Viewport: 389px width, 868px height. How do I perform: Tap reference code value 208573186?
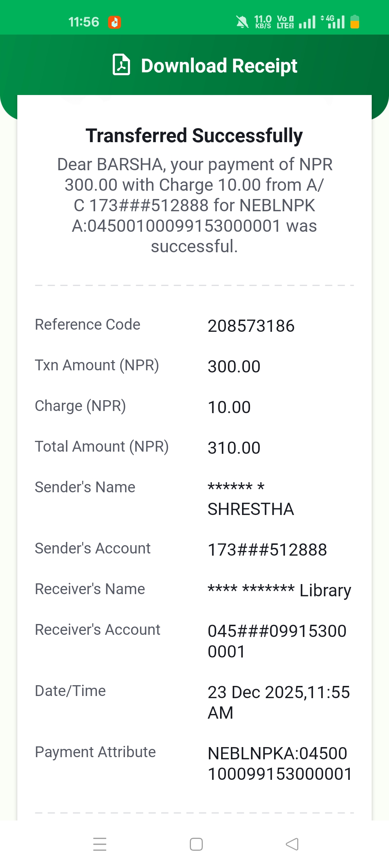251,326
